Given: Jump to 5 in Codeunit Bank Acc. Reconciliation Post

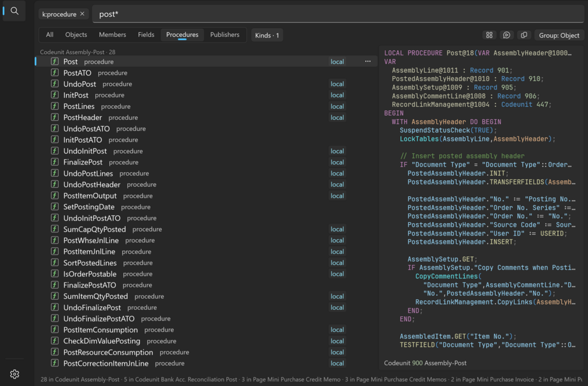Looking at the screenshot, I should click(x=180, y=379).
